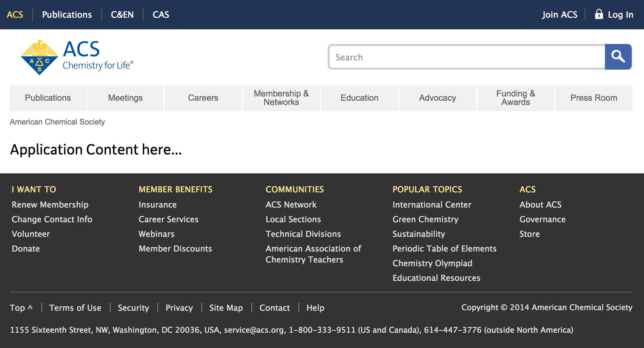Select Publications in main grey navigation
Image resolution: width=644 pixels, height=348 pixels.
tap(48, 98)
